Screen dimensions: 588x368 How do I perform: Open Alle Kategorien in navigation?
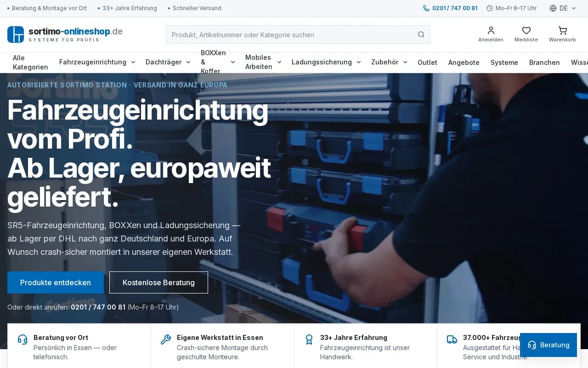30,62
